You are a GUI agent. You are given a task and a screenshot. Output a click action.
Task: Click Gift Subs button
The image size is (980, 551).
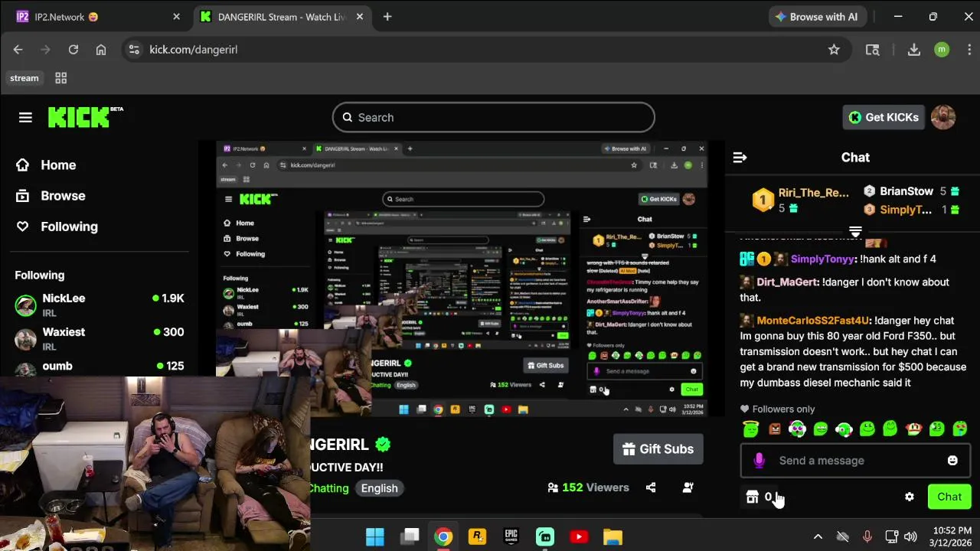(658, 449)
